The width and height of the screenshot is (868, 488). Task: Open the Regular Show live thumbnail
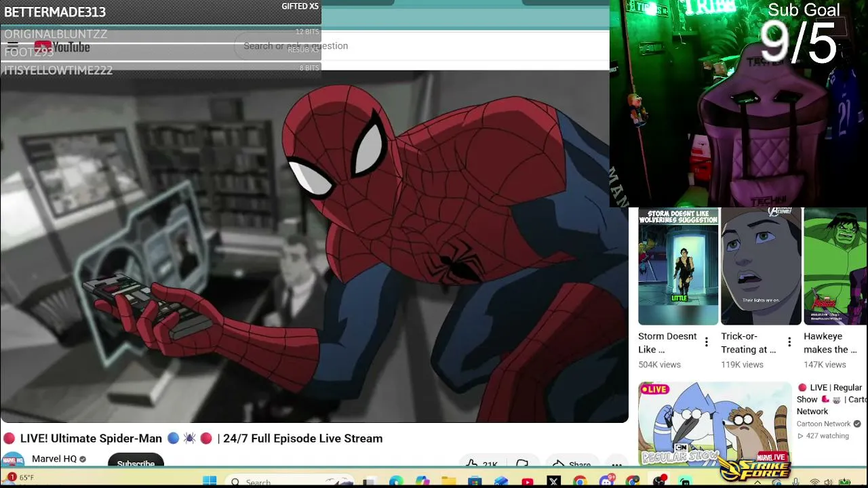(715, 424)
